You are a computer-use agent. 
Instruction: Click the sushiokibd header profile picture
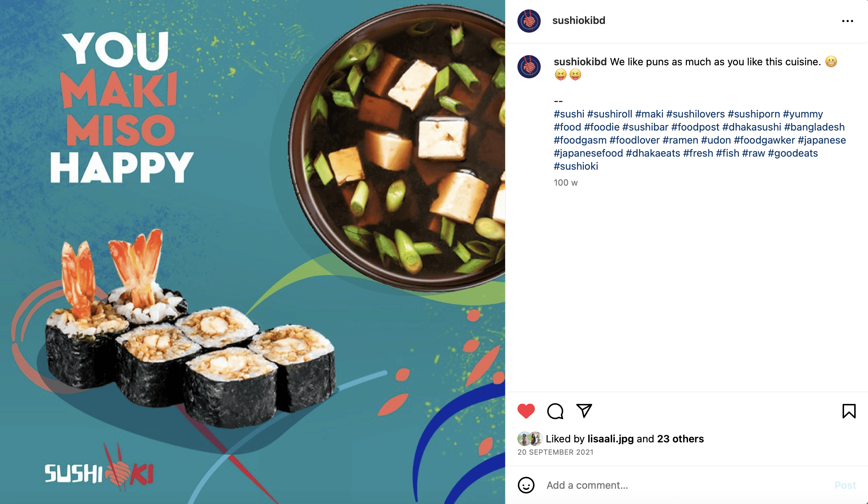click(x=529, y=21)
